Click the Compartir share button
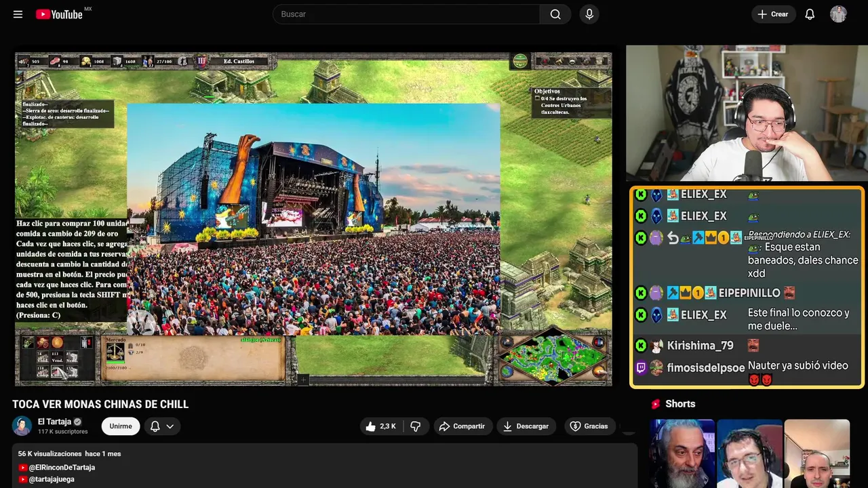 (x=462, y=426)
